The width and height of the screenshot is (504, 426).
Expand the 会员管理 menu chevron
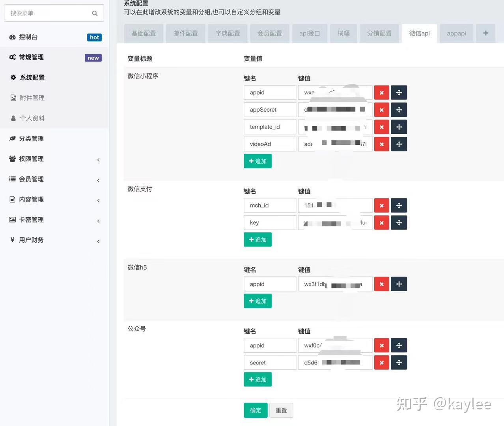[98, 180]
